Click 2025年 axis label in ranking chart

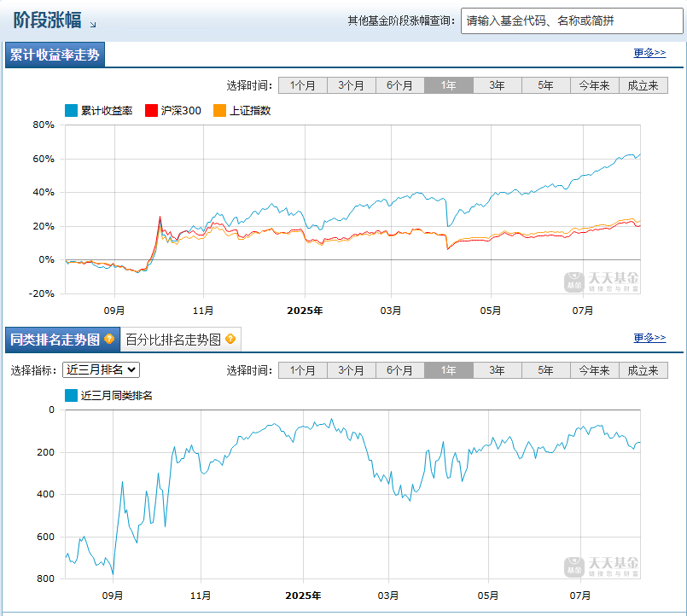click(x=303, y=596)
